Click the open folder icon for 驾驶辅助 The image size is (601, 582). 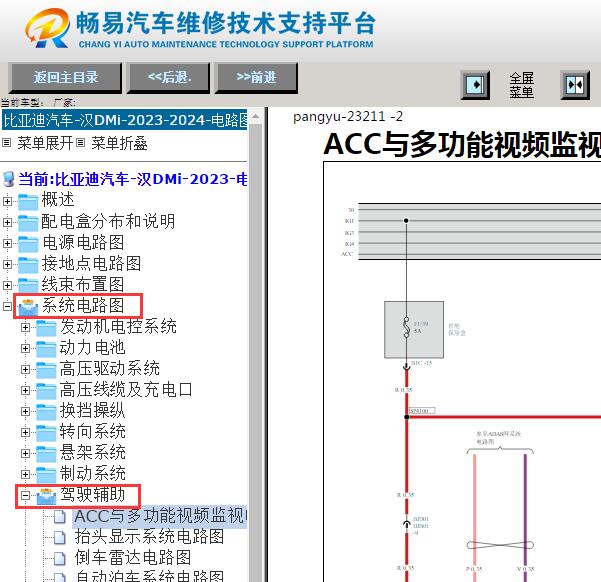pyautogui.click(x=46, y=497)
